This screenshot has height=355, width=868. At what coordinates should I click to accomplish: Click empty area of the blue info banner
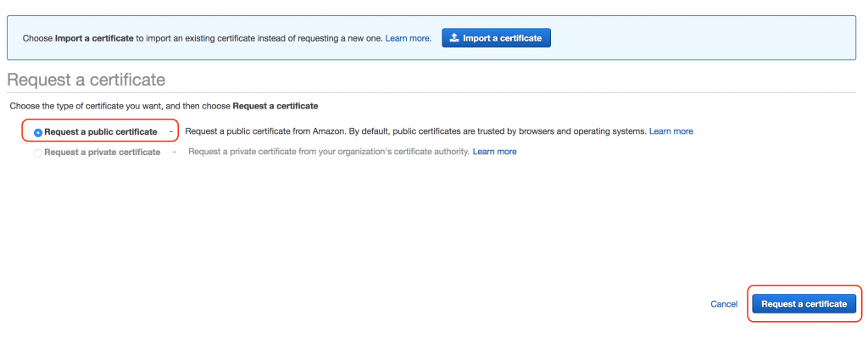703,38
